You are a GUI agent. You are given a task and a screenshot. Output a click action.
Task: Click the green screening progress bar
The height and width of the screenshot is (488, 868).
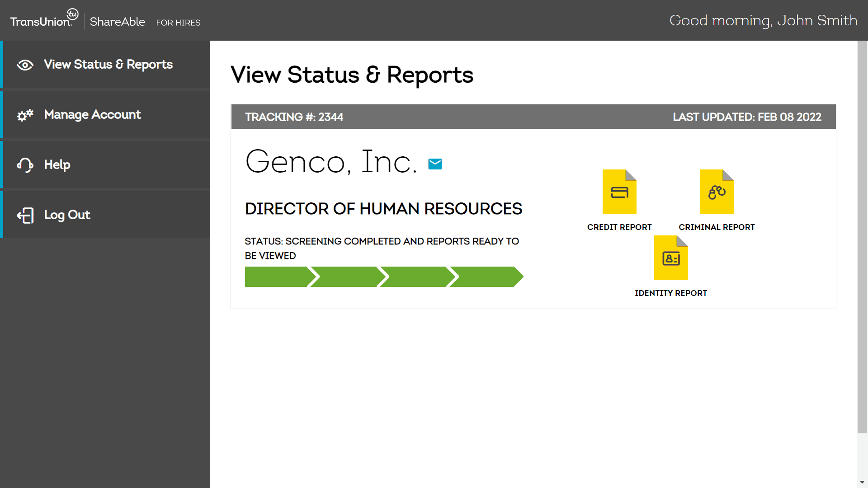(x=384, y=277)
